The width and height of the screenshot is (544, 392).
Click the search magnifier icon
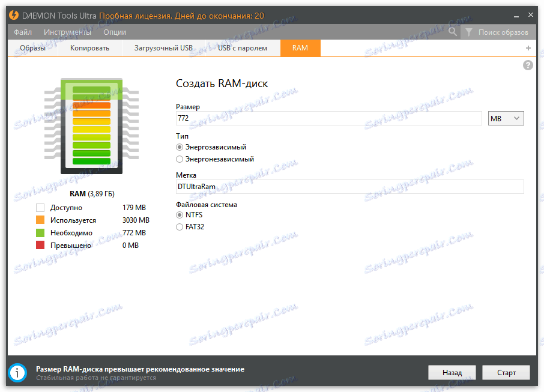(452, 32)
